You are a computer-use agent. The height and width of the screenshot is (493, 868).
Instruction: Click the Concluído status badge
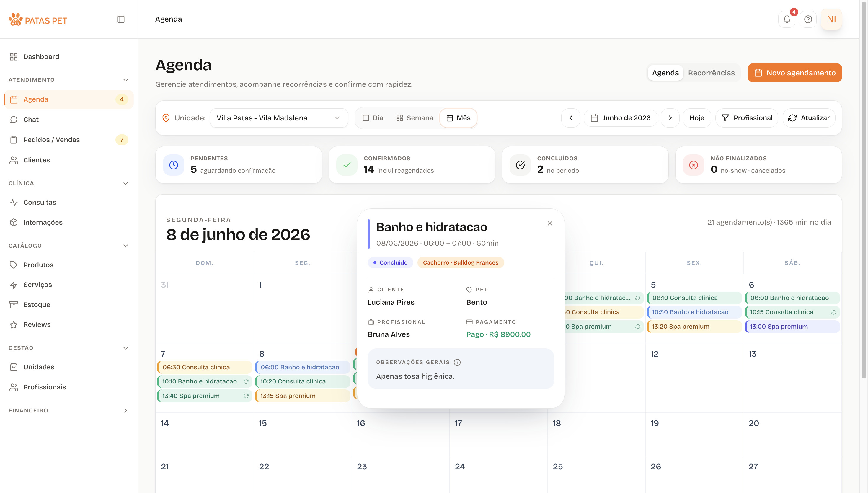(390, 262)
